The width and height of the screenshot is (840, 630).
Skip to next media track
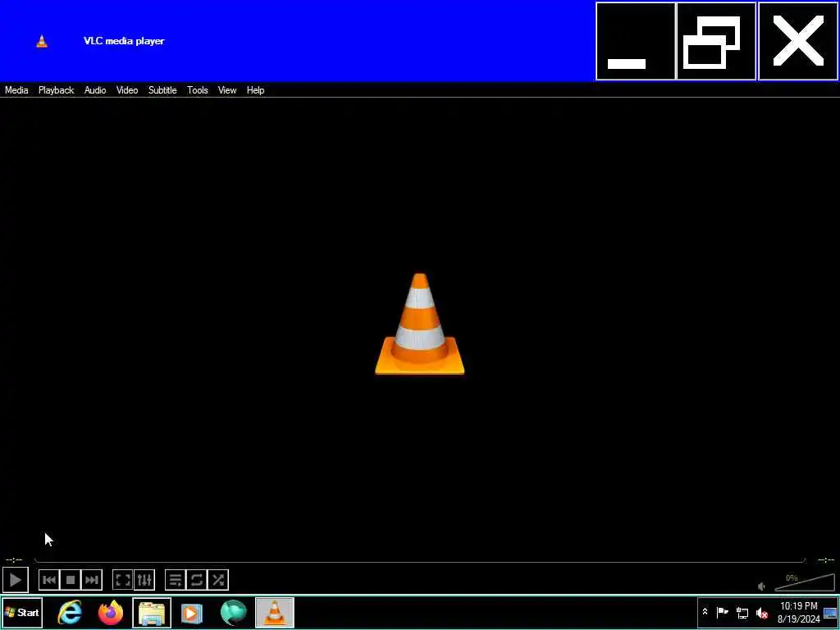(x=92, y=580)
